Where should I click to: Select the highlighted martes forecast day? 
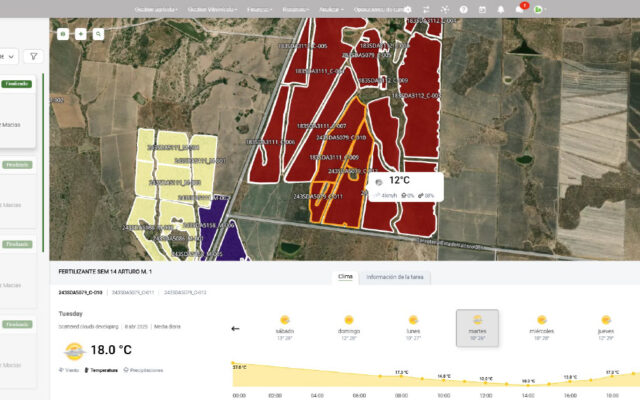click(x=477, y=328)
